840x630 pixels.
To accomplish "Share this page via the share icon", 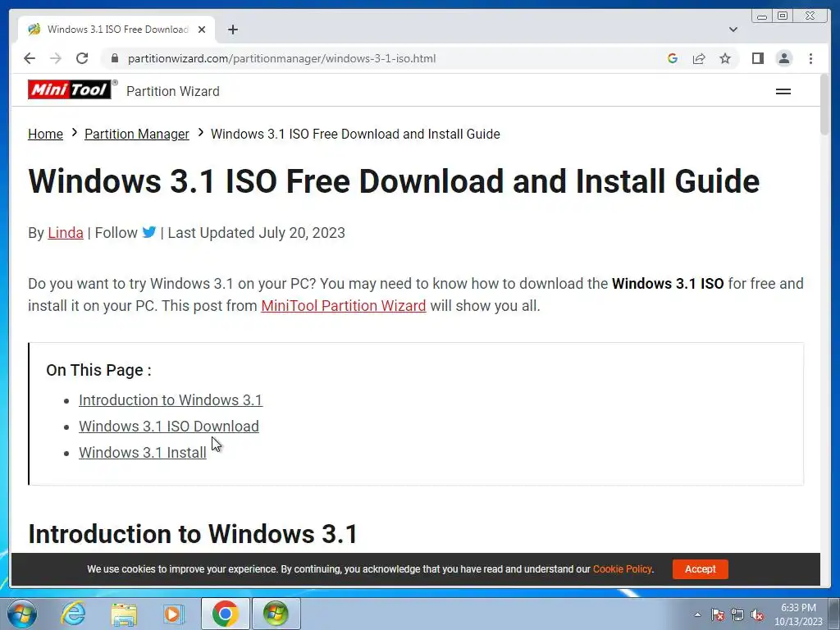I will click(699, 58).
